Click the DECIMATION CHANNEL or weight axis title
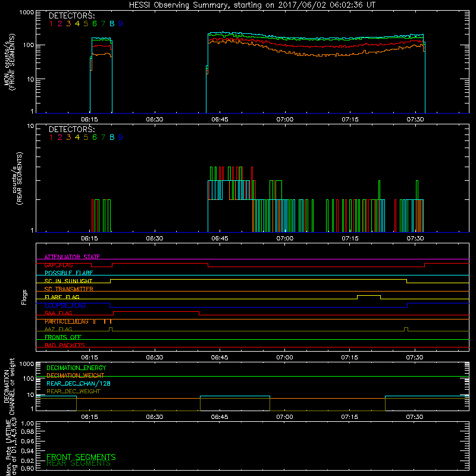The height and width of the screenshot is (476, 476). (10, 386)
